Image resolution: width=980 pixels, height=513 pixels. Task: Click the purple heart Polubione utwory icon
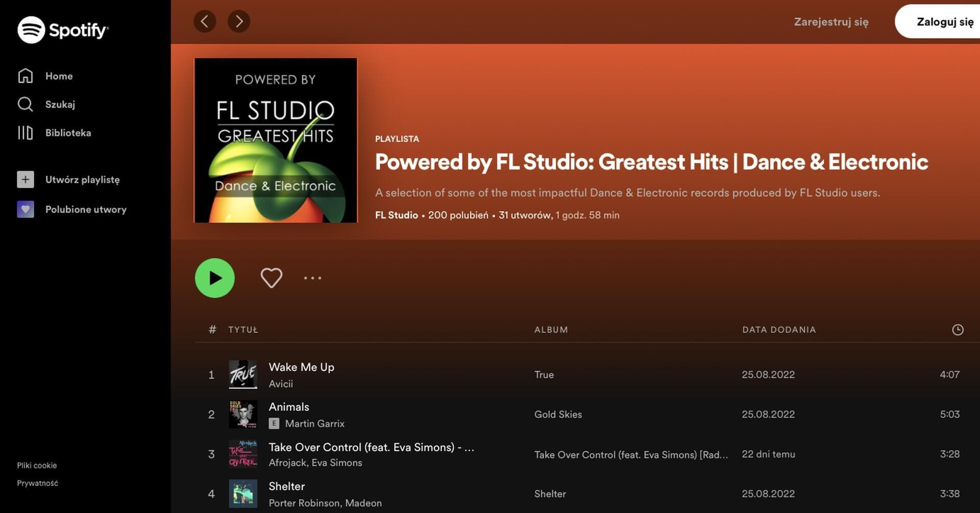tap(26, 209)
